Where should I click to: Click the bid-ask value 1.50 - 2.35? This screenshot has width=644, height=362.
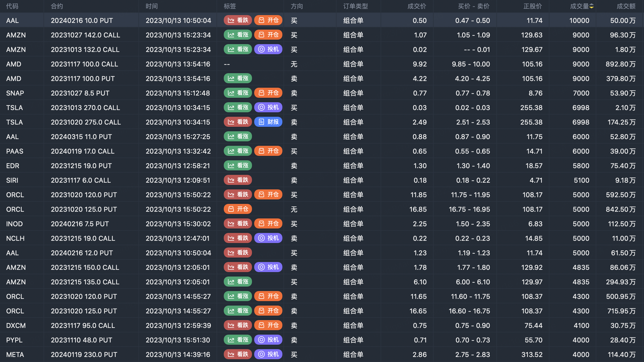(x=473, y=224)
